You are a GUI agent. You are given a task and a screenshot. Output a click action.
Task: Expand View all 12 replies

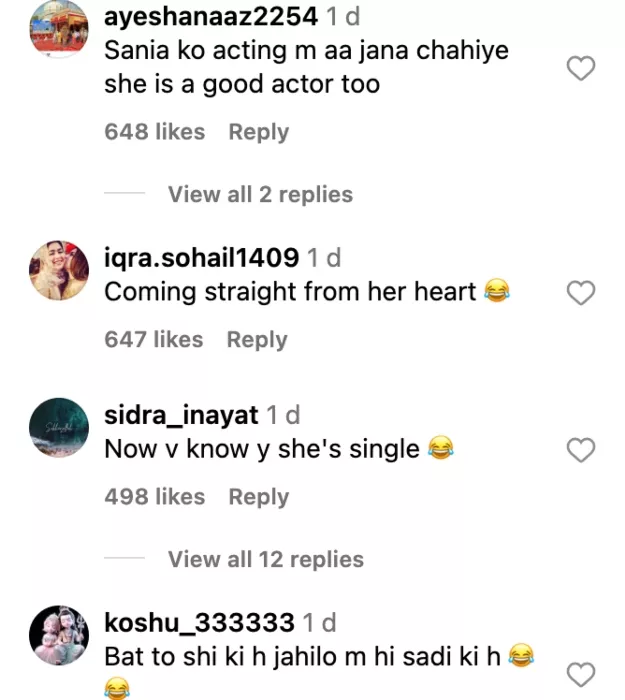click(x=265, y=559)
